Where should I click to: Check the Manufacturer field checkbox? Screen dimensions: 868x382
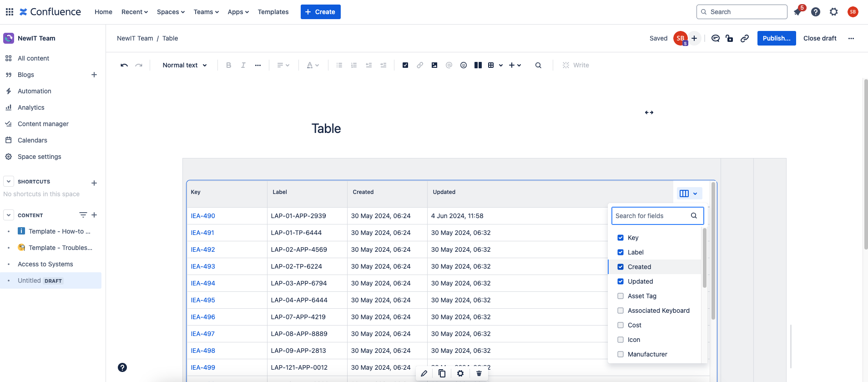(621, 354)
